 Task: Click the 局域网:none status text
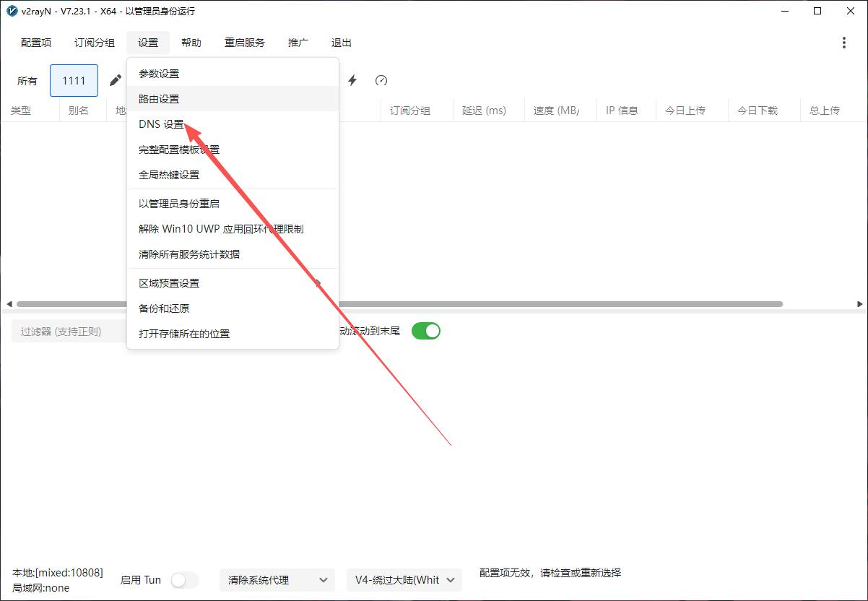pos(40,588)
